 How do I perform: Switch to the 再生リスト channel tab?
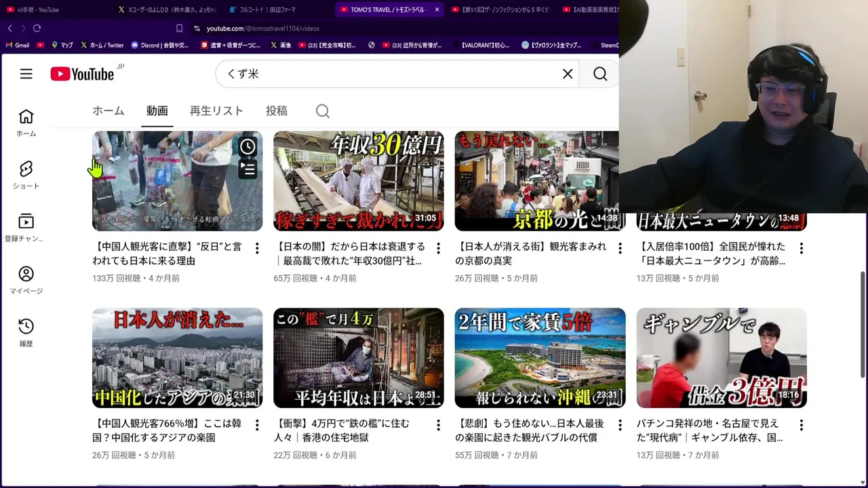216,111
